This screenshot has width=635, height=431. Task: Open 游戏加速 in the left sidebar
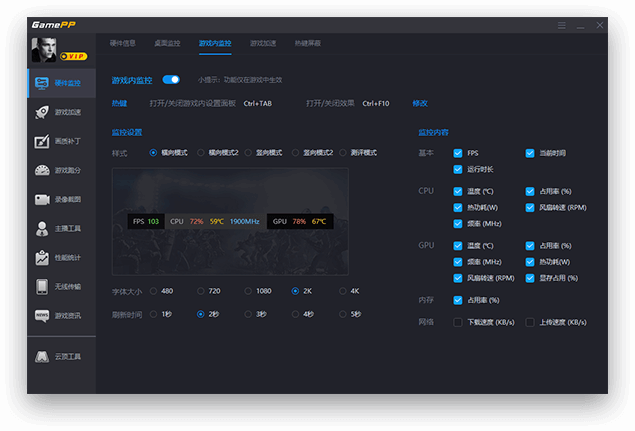pyautogui.click(x=60, y=112)
